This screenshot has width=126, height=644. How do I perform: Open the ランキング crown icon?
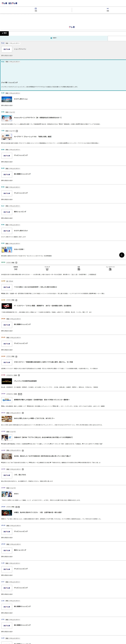coord(47,269)
